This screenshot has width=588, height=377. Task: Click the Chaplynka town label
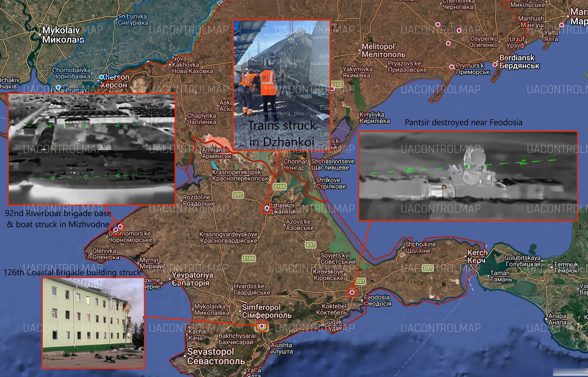tap(202, 119)
